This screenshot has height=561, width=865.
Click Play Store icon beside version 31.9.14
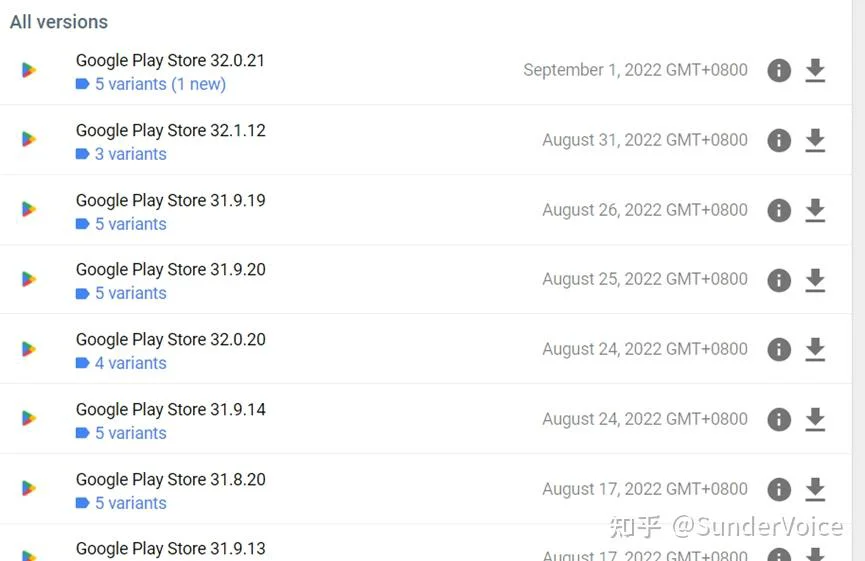(x=29, y=418)
